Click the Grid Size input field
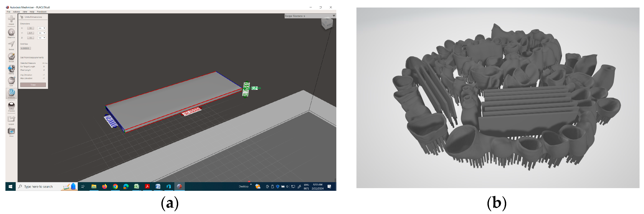 click(26, 48)
